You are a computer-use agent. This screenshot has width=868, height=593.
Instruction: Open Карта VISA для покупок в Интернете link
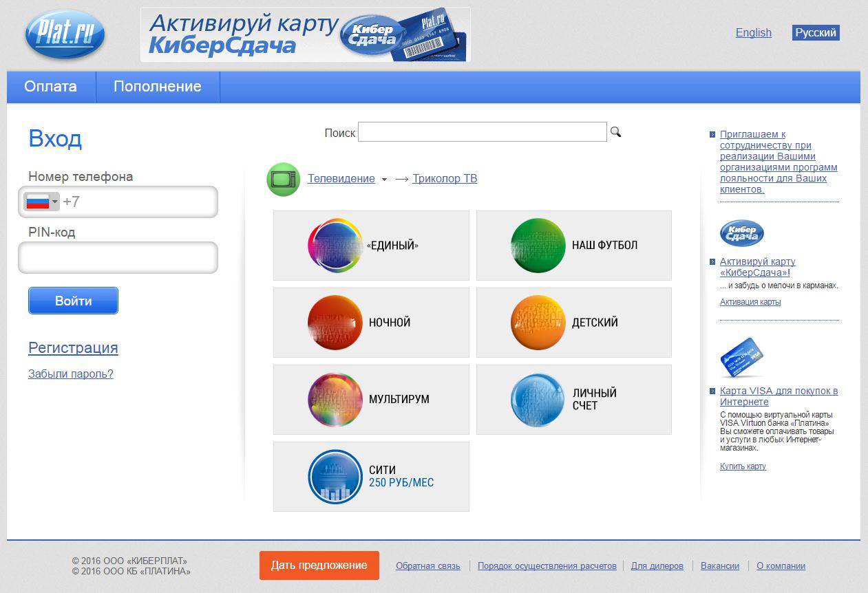(779, 396)
